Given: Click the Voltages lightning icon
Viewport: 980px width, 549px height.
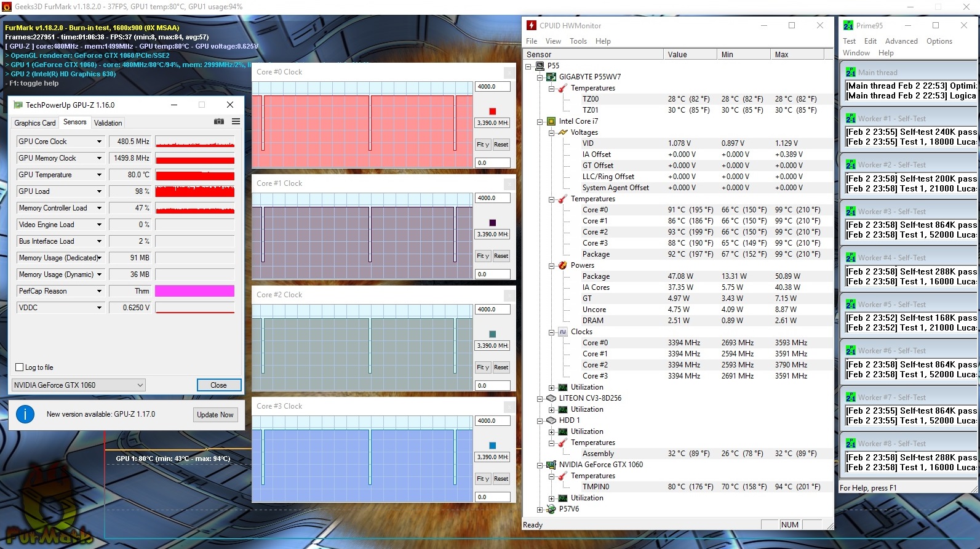Looking at the screenshot, I should click(x=563, y=132).
